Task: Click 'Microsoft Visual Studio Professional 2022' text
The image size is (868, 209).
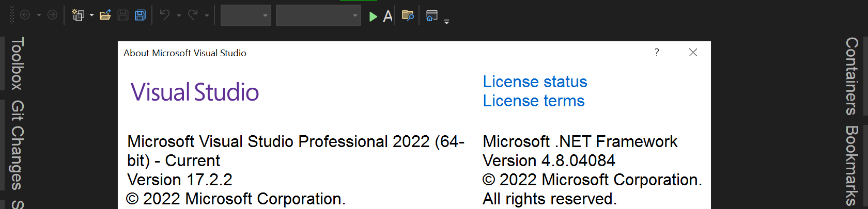Action: click(x=278, y=141)
